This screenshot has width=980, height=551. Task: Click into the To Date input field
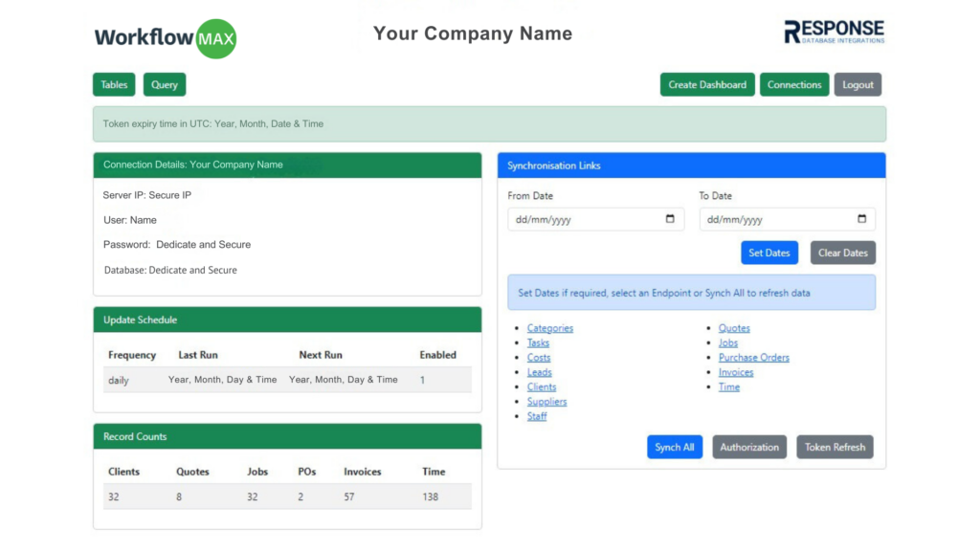tap(775, 219)
